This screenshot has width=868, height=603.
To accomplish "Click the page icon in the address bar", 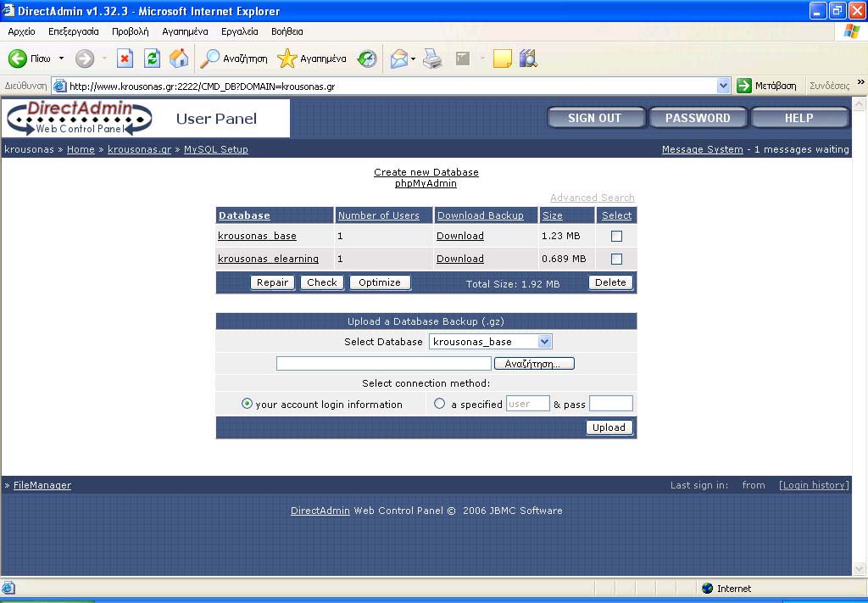I will pos(60,86).
